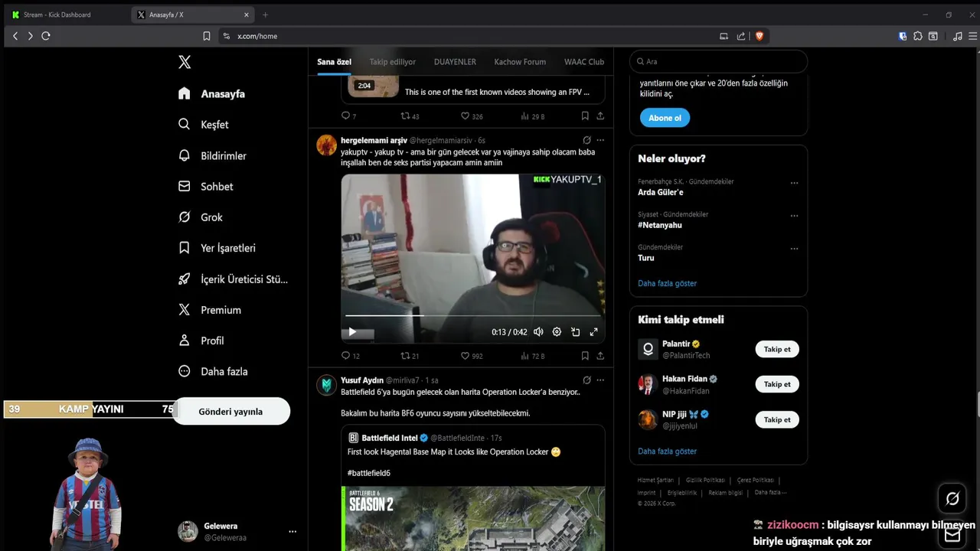Open more options on hergelemami post
This screenshot has height=551, width=980.
point(600,140)
